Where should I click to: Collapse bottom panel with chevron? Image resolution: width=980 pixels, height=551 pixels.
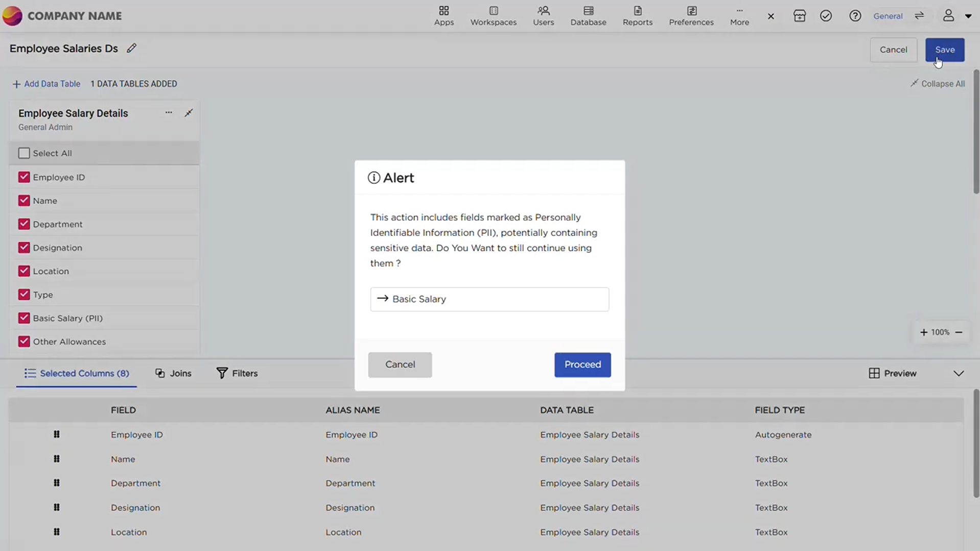click(x=959, y=373)
